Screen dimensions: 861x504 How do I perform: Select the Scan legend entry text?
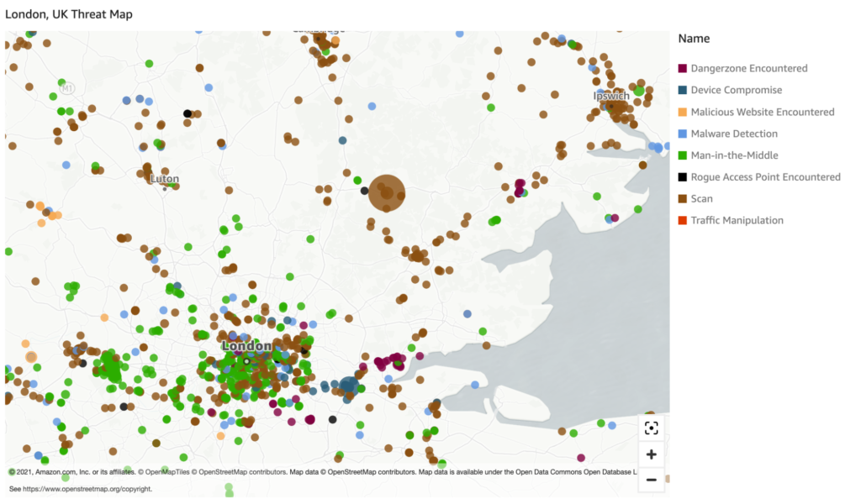[701, 199]
